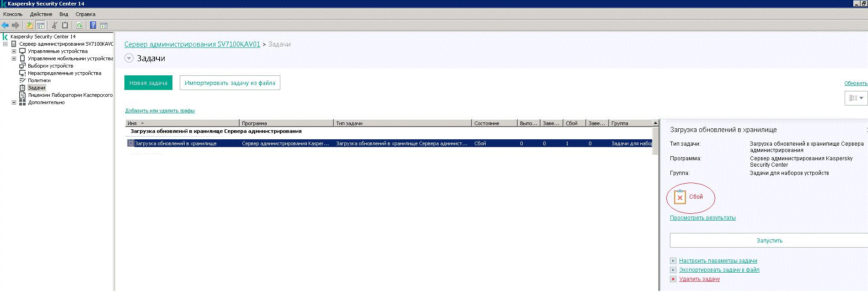Collapse the Сервер администрирования tree node
Screen dimensions: 868x296
(5, 44)
